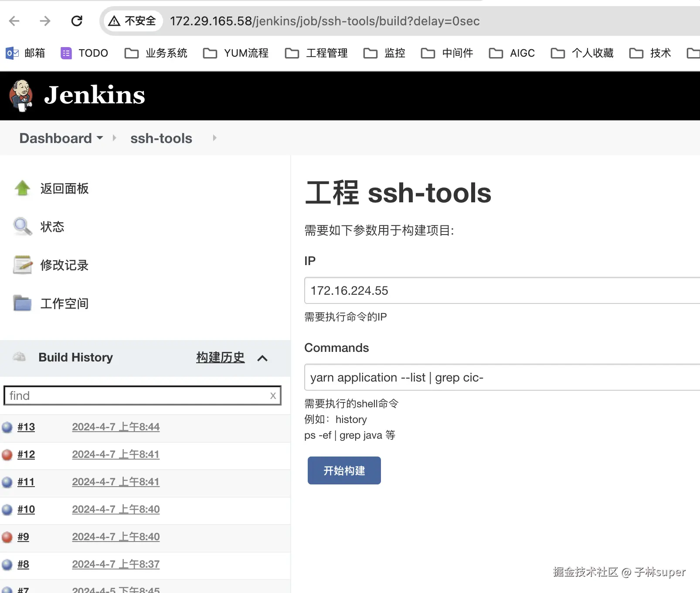This screenshot has width=700, height=593.
Task: Open the 业务系统 bookmark folder
Action: coord(156,53)
